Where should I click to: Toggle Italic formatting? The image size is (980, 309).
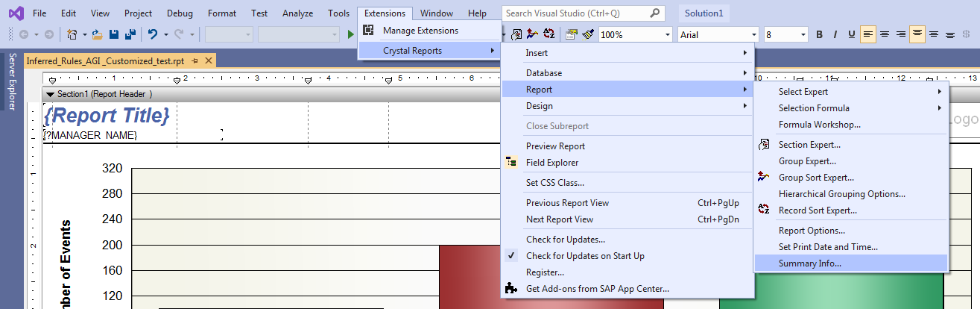[x=835, y=34]
